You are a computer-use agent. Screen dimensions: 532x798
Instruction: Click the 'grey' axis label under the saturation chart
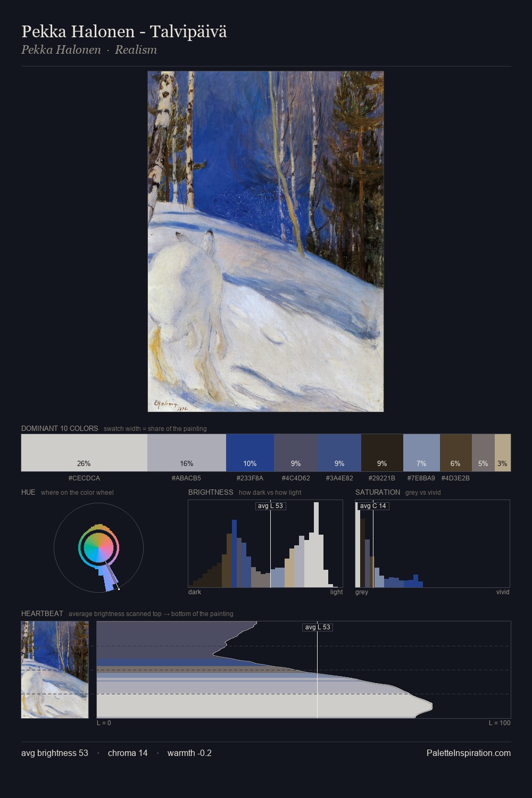362,592
